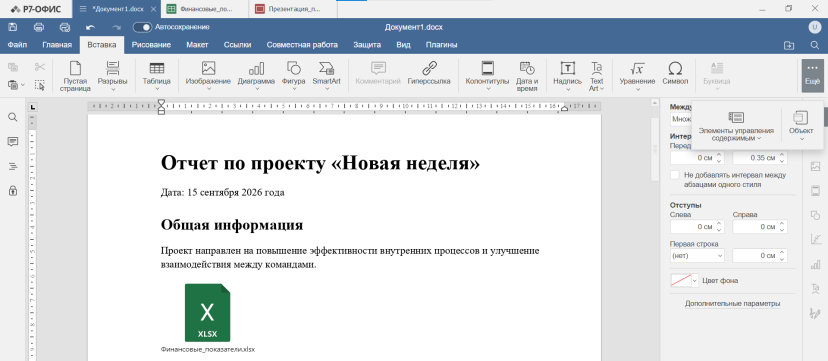Open the paste options arrow

23,84
